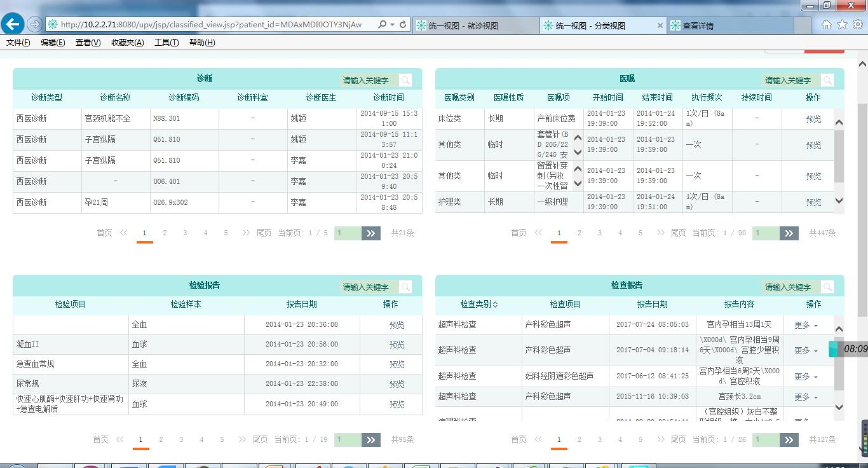Open browser home icon
This screenshot has height=468, width=868.
826,25
